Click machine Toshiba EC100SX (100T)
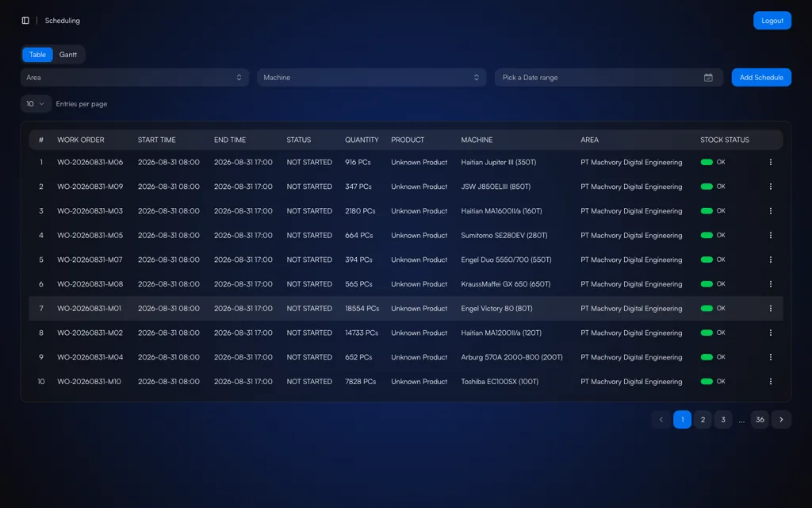Image resolution: width=812 pixels, height=508 pixels. point(500,382)
